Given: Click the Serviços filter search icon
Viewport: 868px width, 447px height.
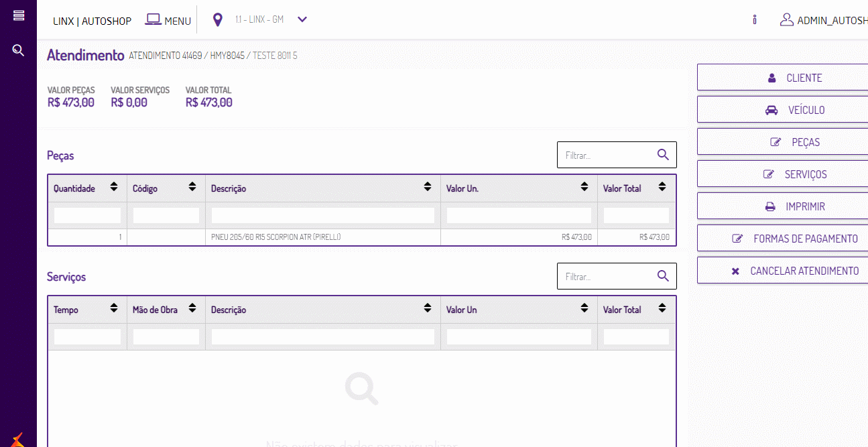Looking at the screenshot, I should [663, 276].
